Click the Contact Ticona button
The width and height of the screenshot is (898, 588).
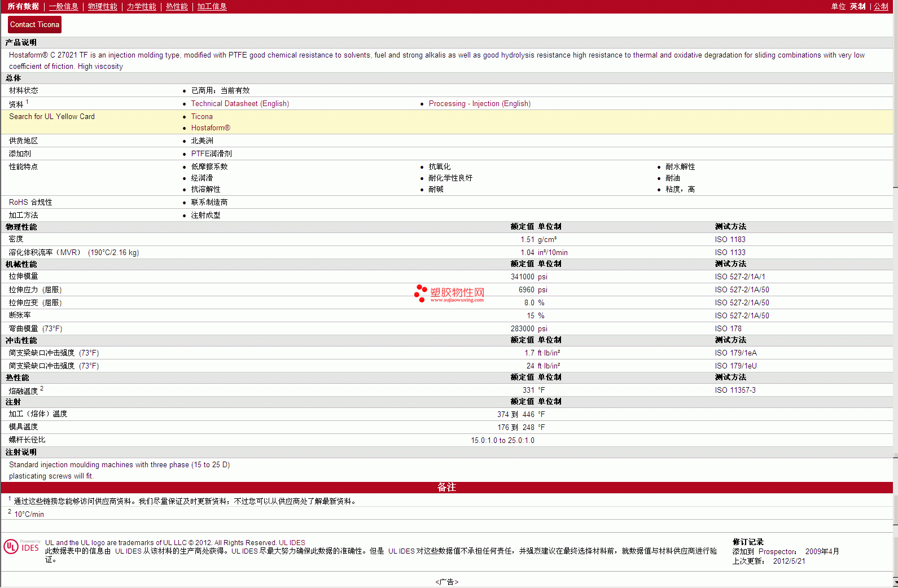34,25
